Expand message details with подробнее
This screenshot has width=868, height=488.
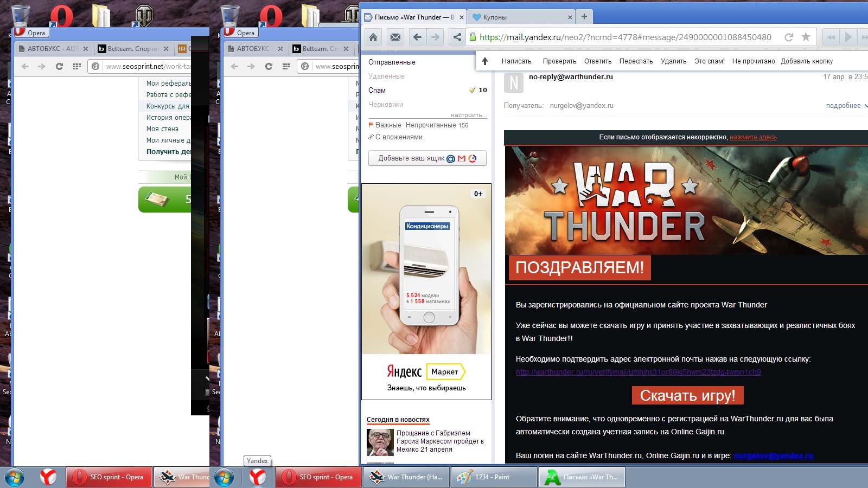[x=843, y=106]
